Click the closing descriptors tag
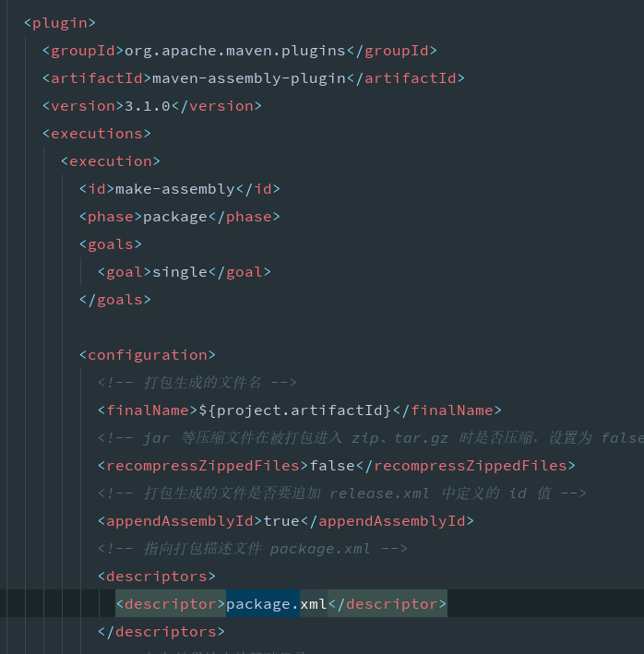The image size is (644, 654). tap(161, 632)
